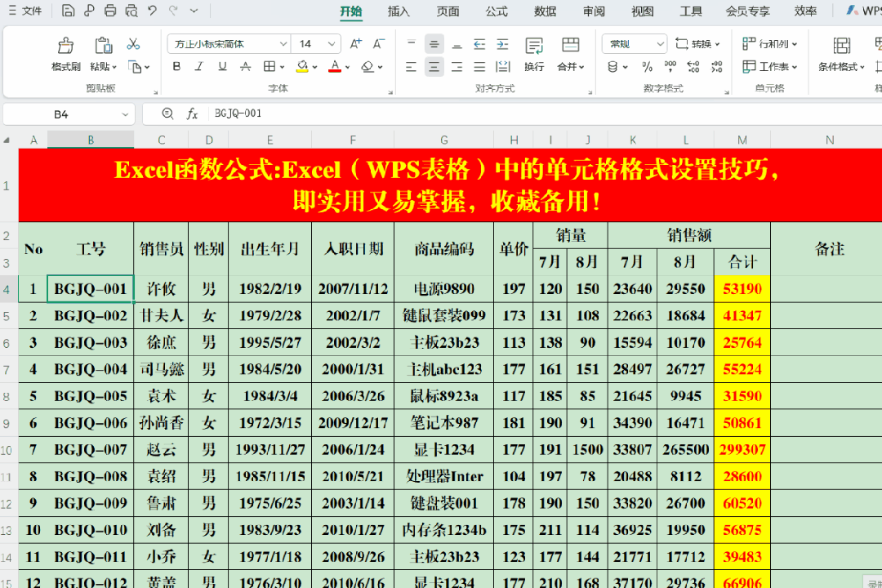The image size is (882, 588).
Task: Open the number format 常规 dropdown
Action: coord(660,44)
